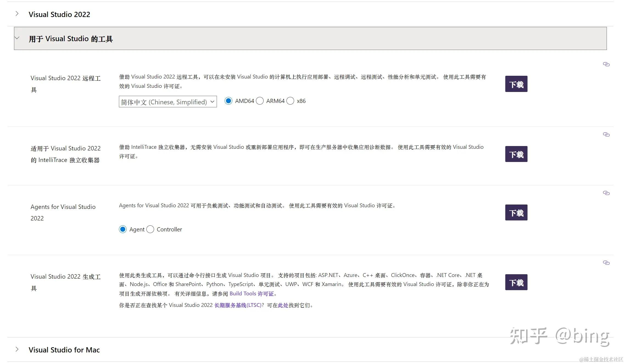Select the ARM64 architecture radio button
The image size is (625, 364).
pos(260,101)
